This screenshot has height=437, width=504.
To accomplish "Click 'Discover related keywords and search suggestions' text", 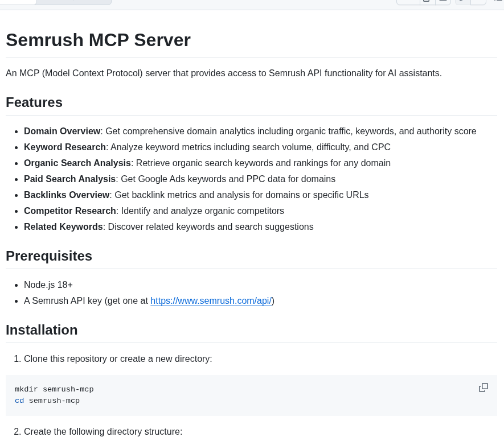I will click(211, 226).
